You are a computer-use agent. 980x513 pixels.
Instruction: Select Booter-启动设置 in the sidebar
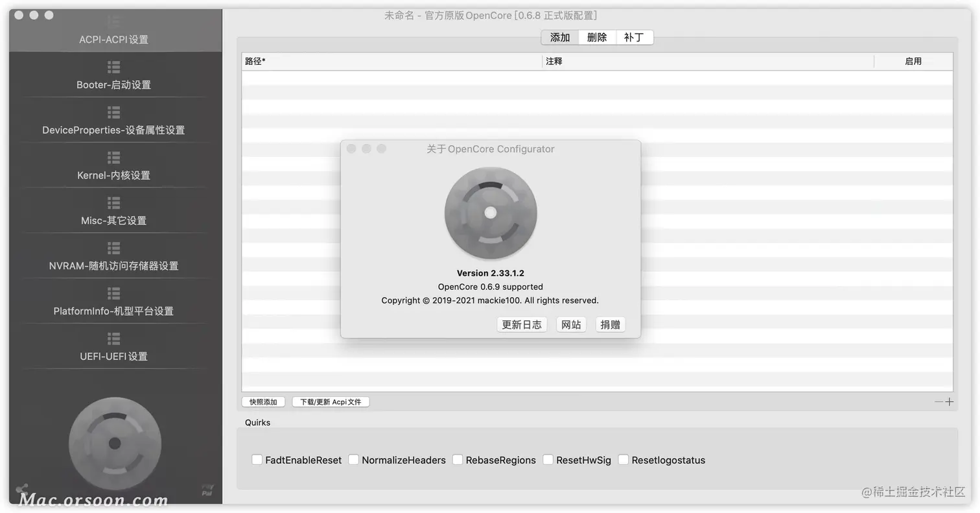114,84
